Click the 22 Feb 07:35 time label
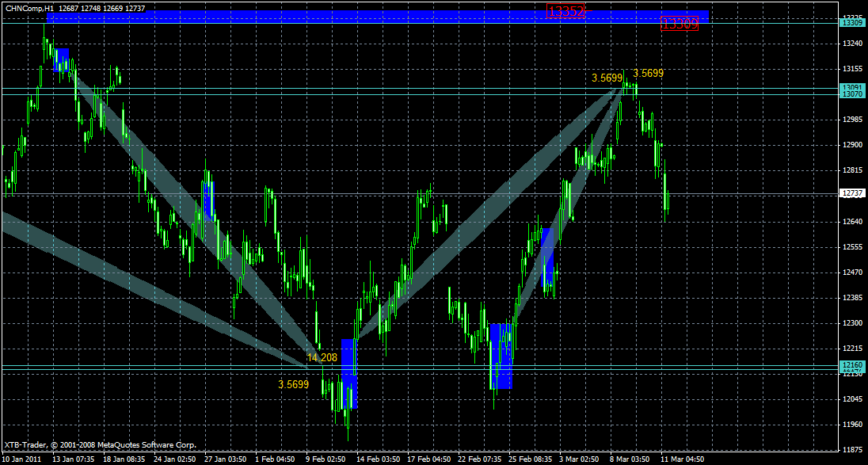The image size is (868, 465). (478, 460)
